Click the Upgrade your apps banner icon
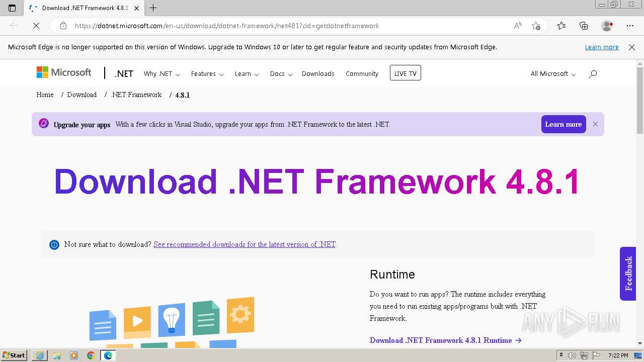The image size is (644, 362). pos(44,124)
